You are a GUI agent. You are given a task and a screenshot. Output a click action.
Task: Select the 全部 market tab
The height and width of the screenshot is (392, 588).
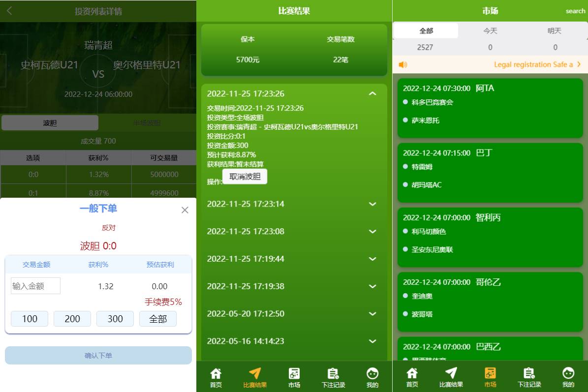point(426,30)
